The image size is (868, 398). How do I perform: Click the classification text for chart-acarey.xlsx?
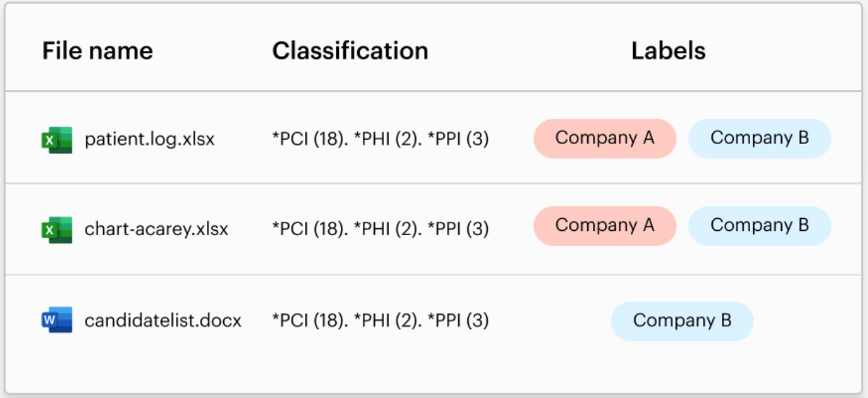[380, 229]
